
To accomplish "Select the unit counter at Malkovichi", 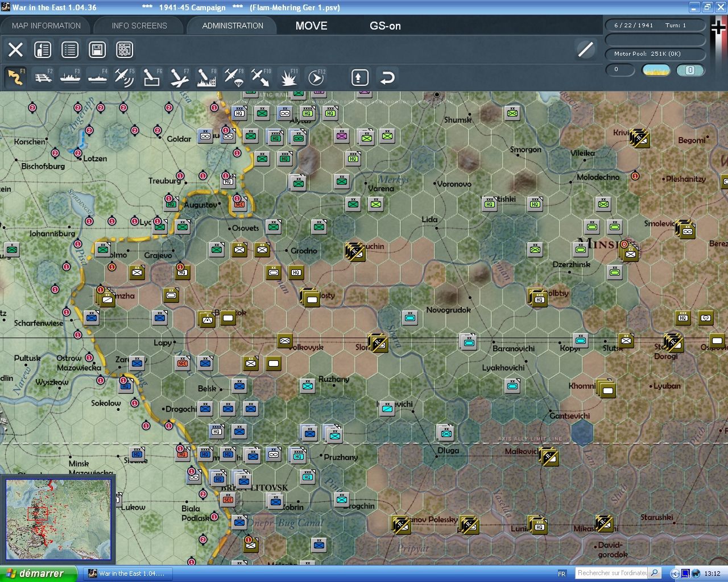I will (548, 457).
